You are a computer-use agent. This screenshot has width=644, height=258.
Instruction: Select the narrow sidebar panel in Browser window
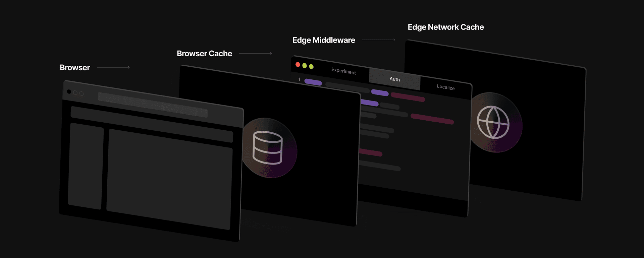86,166
